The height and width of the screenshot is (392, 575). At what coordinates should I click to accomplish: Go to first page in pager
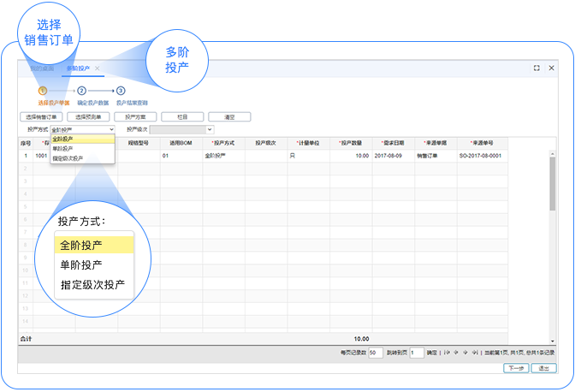[x=446, y=352]
